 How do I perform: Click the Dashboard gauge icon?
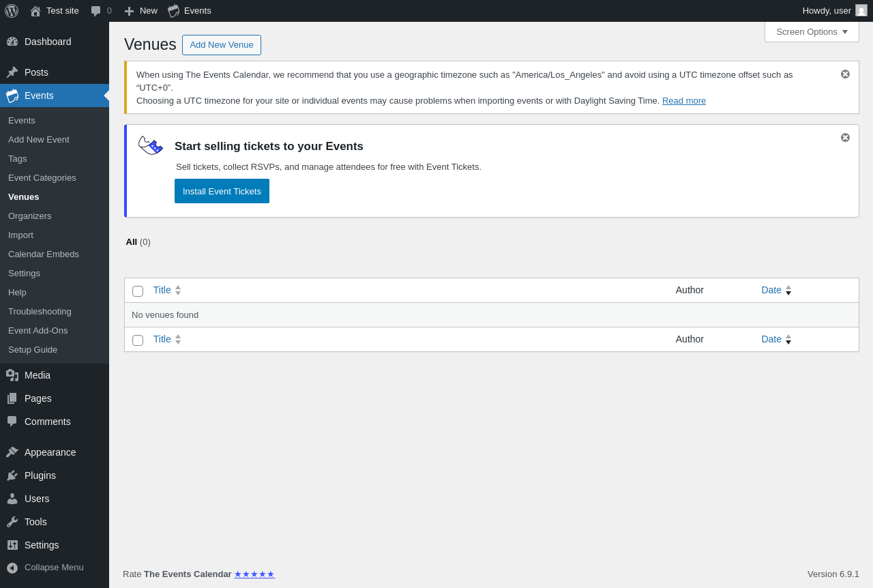tap(12, 42)
